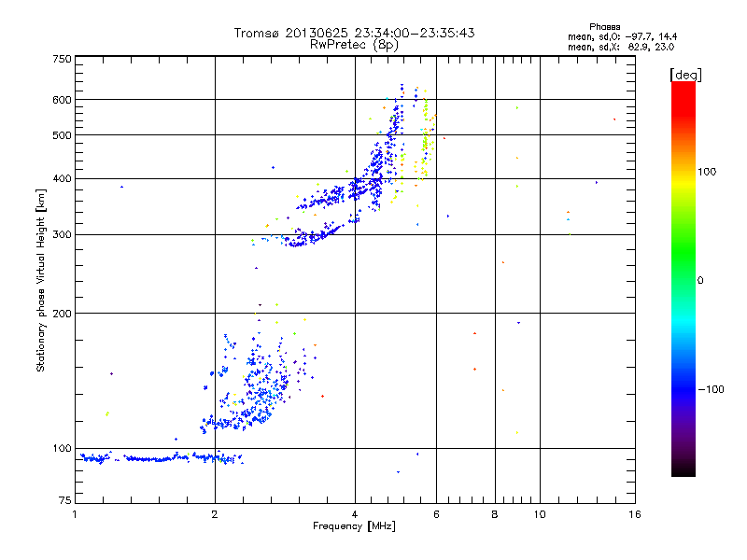Click the x-axis tick label '4'
Screen dimensions: 747x560
(x=355, y=514)
